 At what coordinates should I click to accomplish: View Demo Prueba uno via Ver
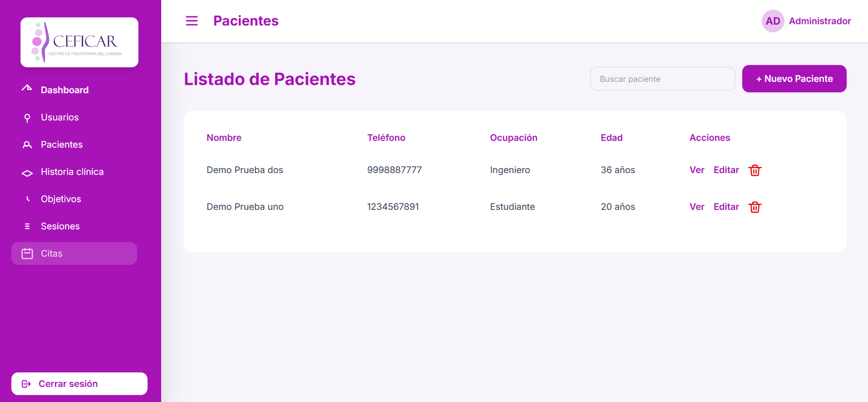[697, 207]
